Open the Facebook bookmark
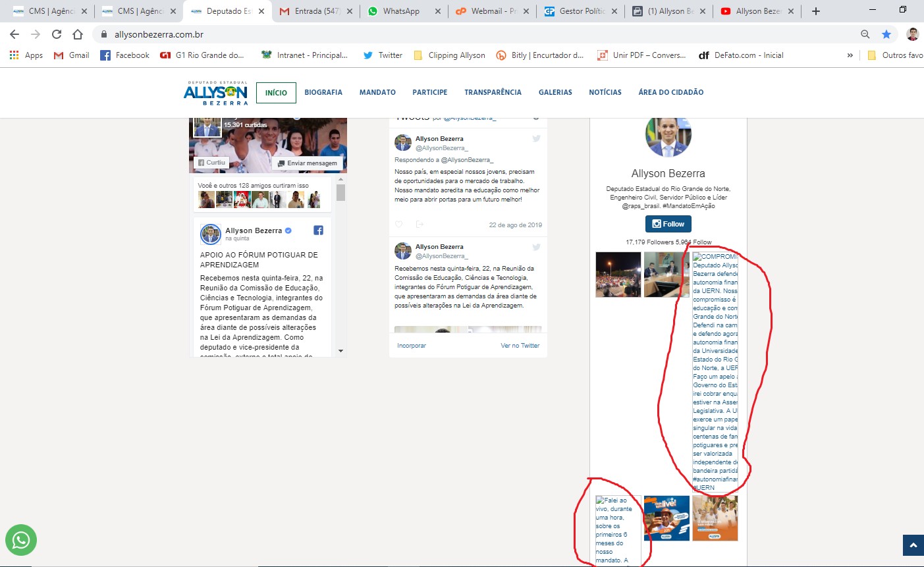Viewport: 924px width, 567px height. pyautogui.click(x=124, y=55)
